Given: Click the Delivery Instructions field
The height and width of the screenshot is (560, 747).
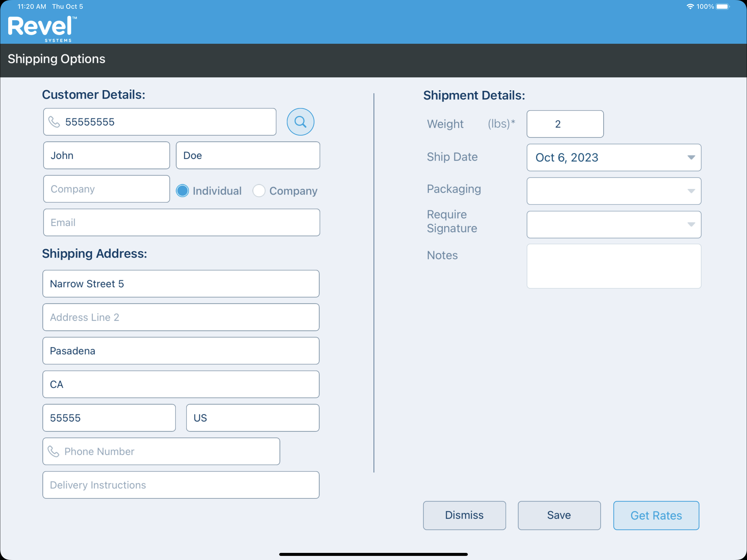Looking at the screenshot, I should click(181, 485).
